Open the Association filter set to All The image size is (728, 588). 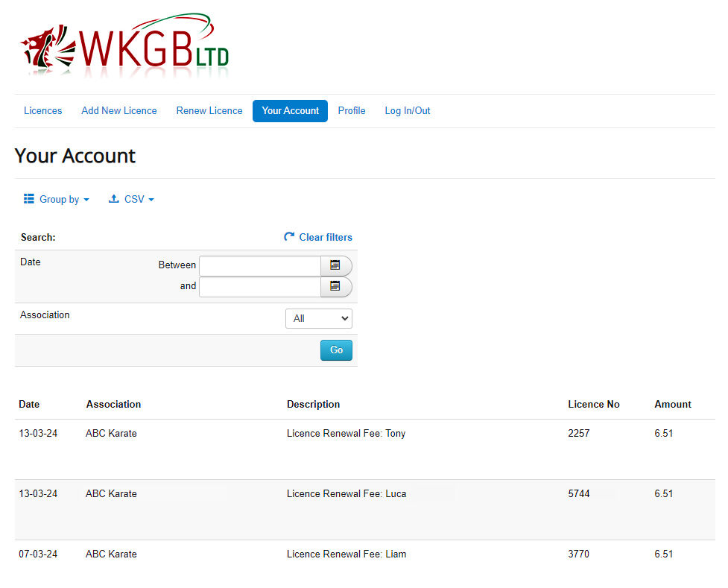coord(319,318)
